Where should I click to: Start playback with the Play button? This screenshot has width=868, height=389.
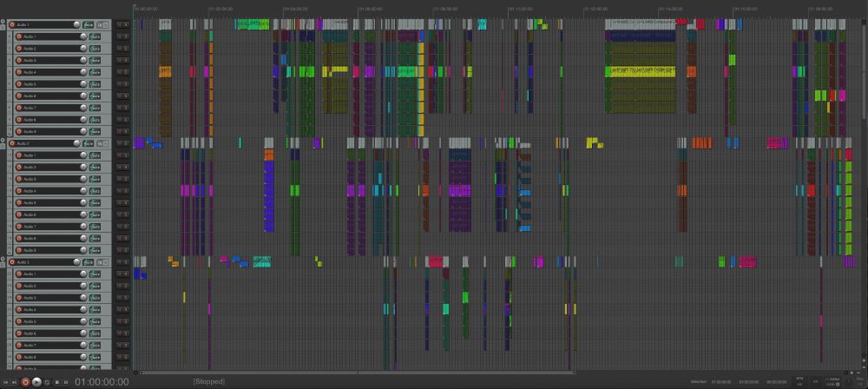pos(36,382)
